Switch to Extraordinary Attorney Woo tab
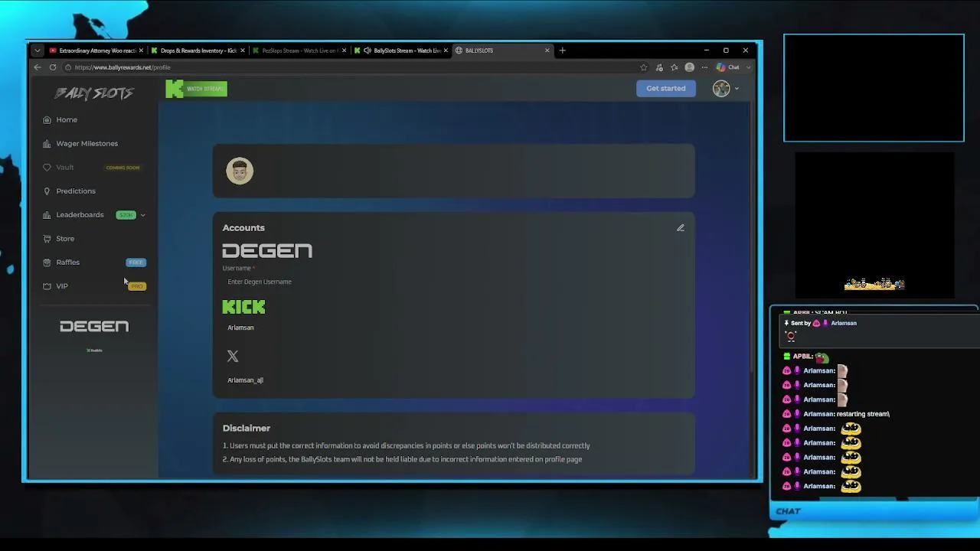 [96, 51]
